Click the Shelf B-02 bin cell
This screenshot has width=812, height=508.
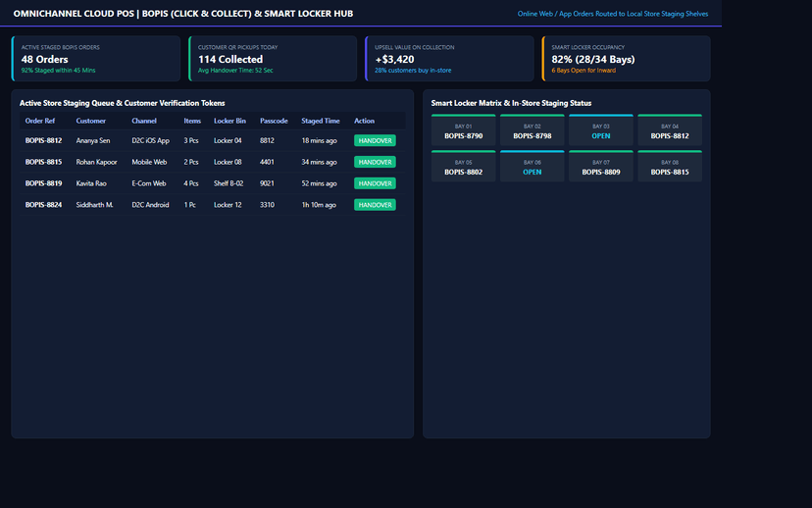[x=228, y=183]
